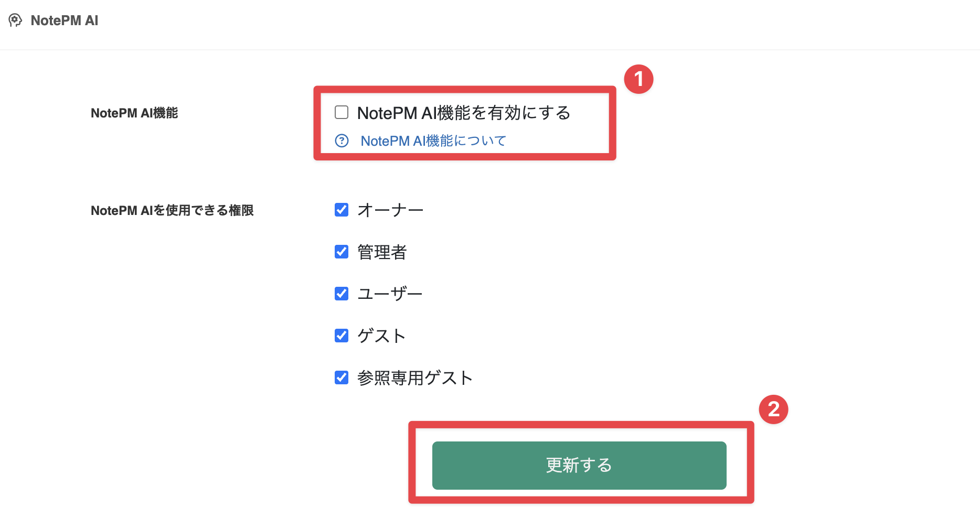This screenshot has width=980, height=518.
Task: Disable the ゲスト checkbox
Action: [x=342, y=336]
